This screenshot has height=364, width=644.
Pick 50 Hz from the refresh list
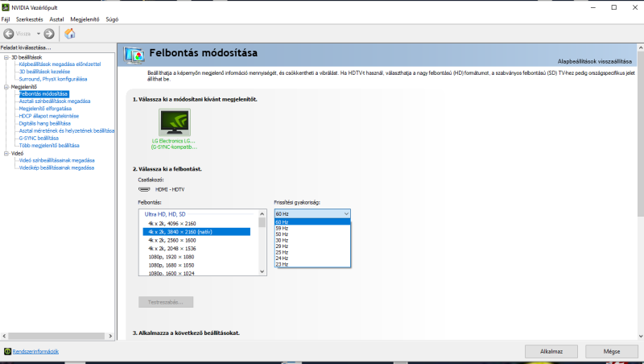click(312, 234)
